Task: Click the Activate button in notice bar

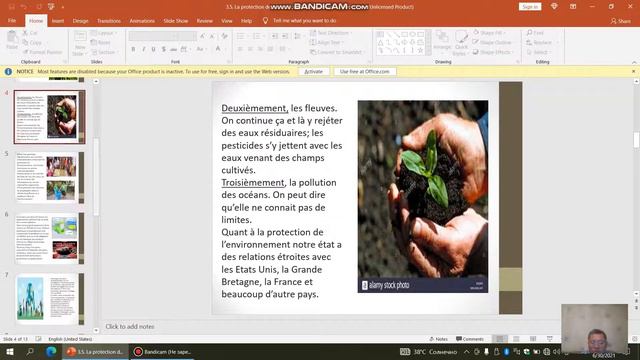Action: pos(313,71)
